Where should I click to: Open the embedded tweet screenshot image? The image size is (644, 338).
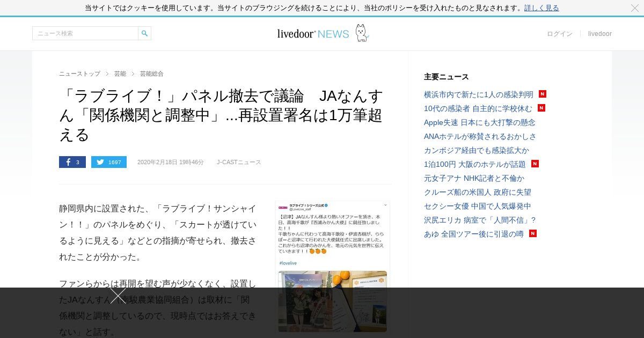coord(332,267)
